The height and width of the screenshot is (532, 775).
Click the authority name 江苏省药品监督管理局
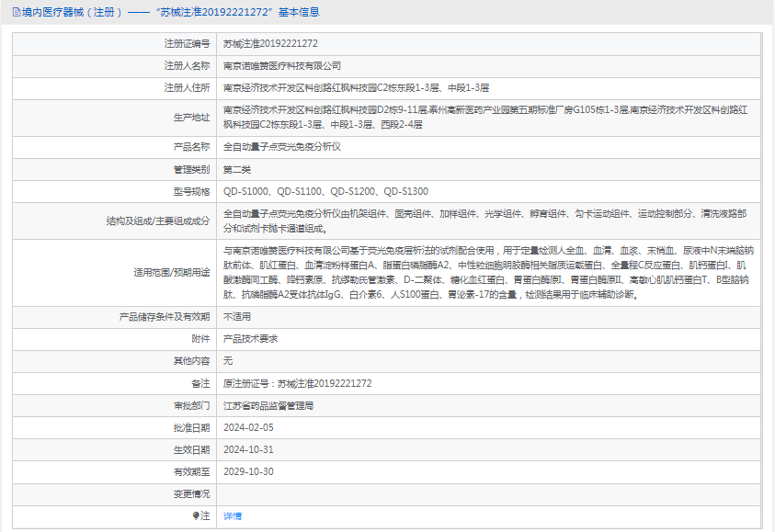tap(268, 405)
